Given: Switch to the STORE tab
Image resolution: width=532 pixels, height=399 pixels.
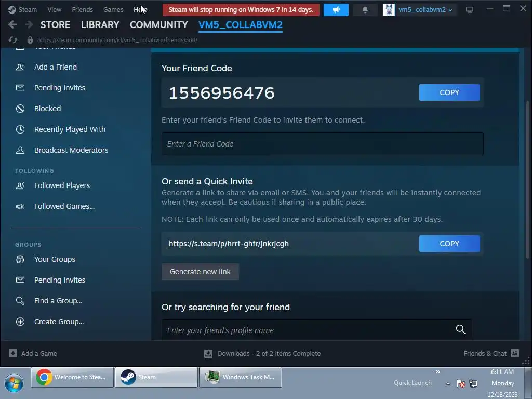Looking at the screenshot, I should coord(55,25).
